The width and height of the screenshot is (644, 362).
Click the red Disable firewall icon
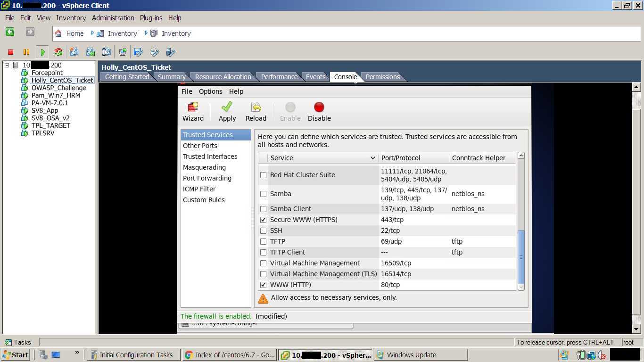point(319,107)
